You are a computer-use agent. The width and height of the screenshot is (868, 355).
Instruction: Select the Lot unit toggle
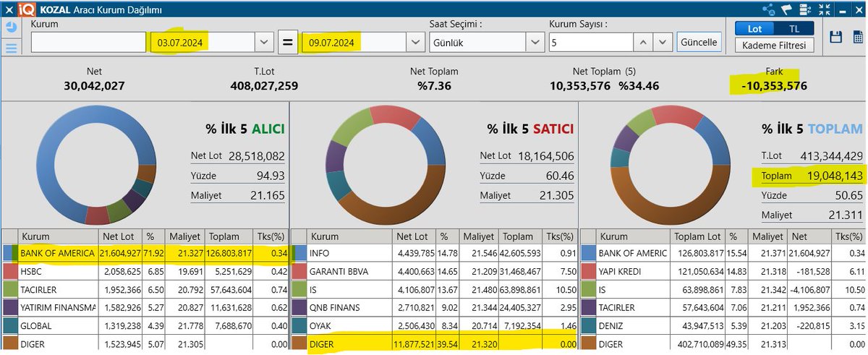click(754, 28)
